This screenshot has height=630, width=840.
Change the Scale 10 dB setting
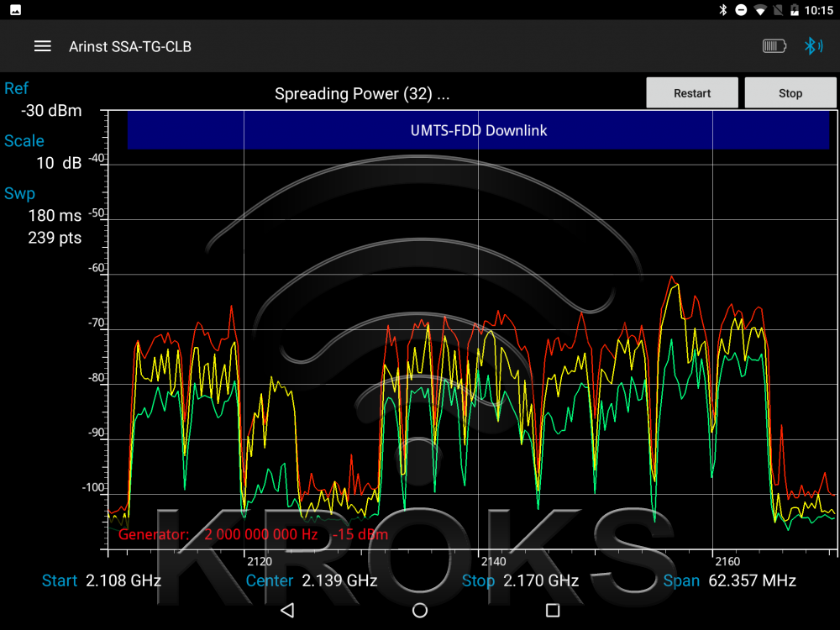59,163
